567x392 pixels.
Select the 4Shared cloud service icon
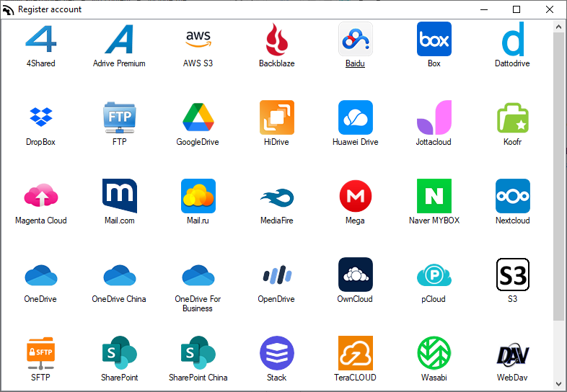[41, 39]
